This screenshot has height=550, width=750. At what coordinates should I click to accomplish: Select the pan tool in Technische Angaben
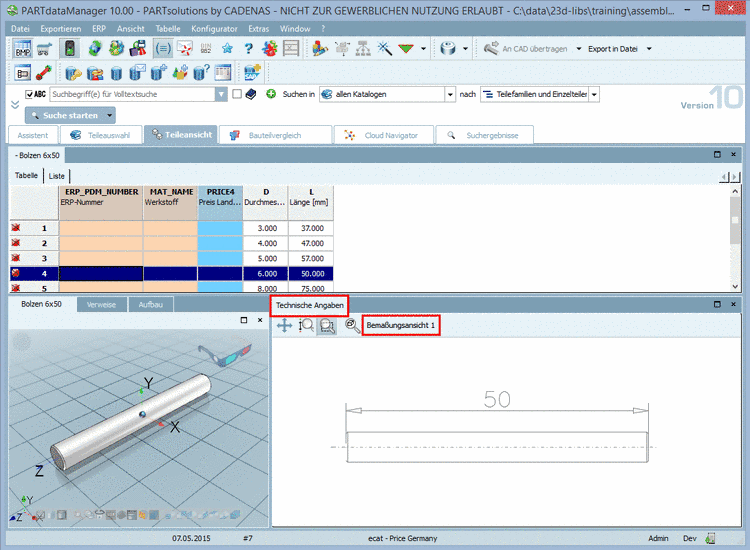click(285, 326)
